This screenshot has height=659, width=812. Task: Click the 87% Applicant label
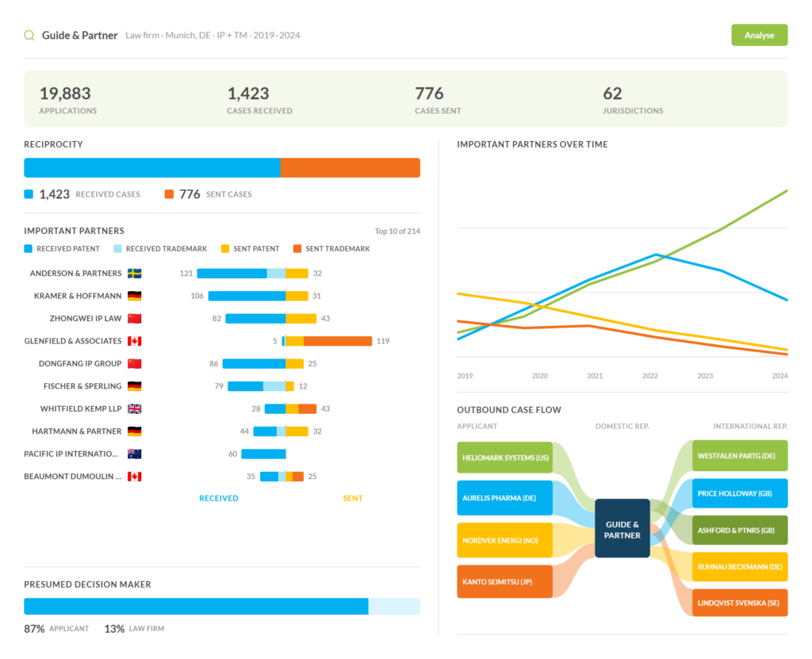(56, 628)
